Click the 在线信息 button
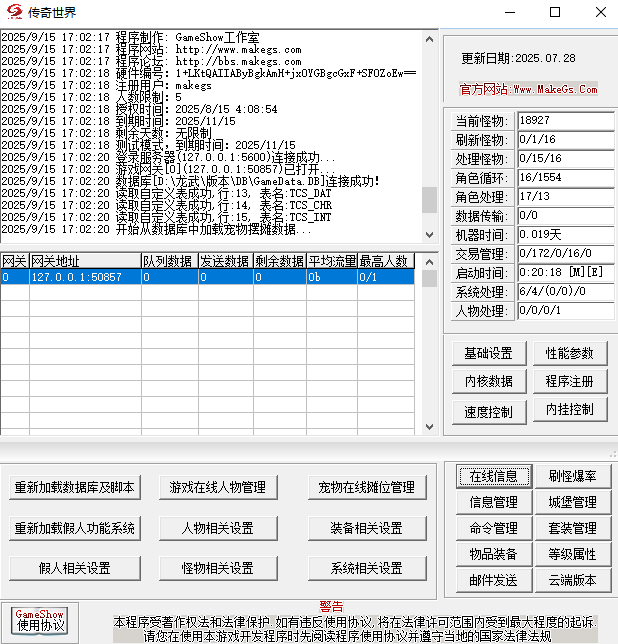 494,476
